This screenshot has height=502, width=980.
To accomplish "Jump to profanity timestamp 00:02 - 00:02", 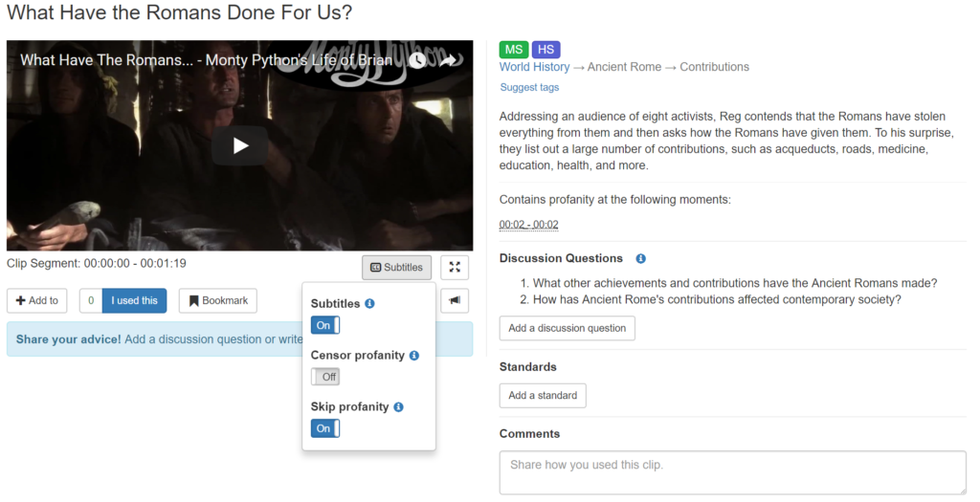I will pos(528,225).
